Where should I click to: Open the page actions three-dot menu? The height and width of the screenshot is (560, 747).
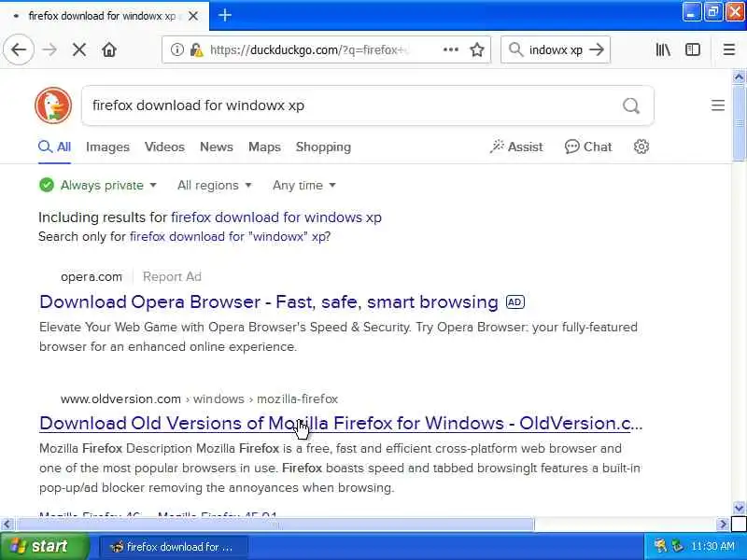click(451, 49)
